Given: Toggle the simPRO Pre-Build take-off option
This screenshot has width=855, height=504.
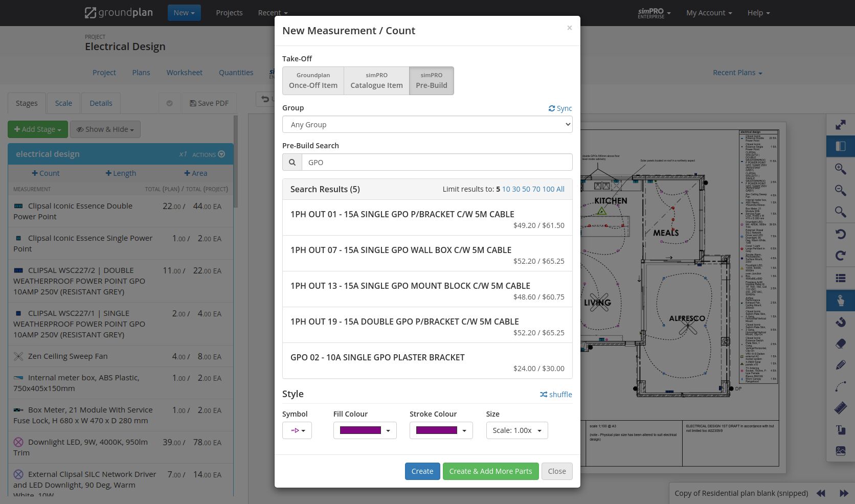Looking at the screenshot, I should [x=431, y=81].
